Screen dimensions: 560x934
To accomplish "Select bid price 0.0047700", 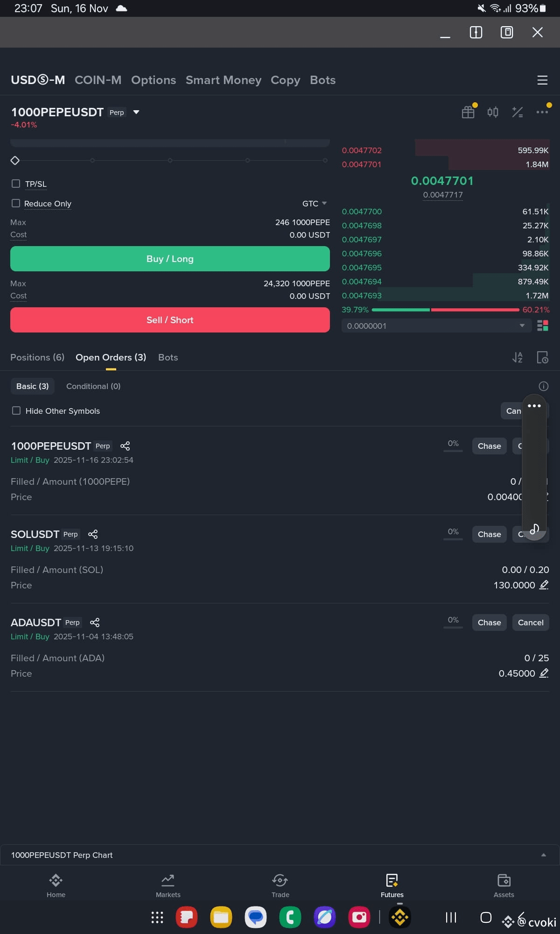I will point(362,212).
